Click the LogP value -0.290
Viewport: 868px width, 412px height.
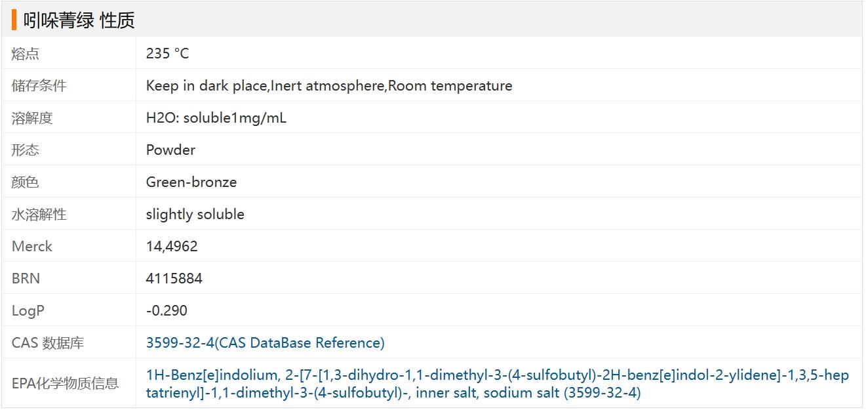[x=166, y=310]
